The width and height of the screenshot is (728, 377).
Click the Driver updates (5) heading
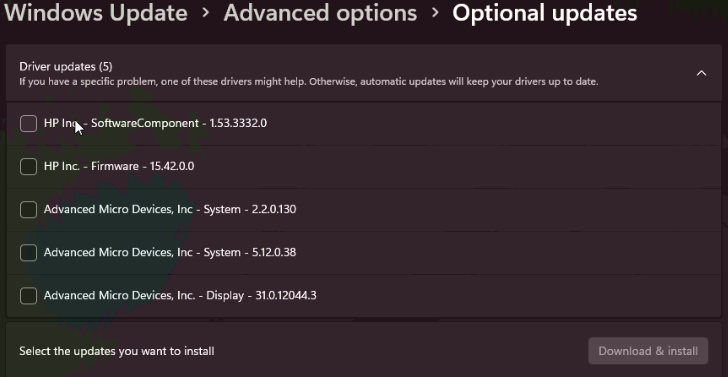66,66
